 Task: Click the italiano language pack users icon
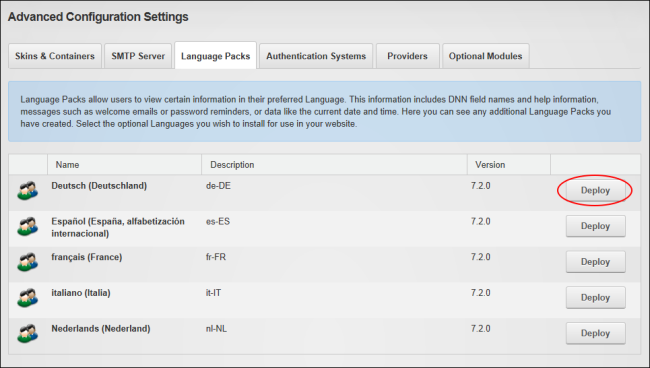27,298
